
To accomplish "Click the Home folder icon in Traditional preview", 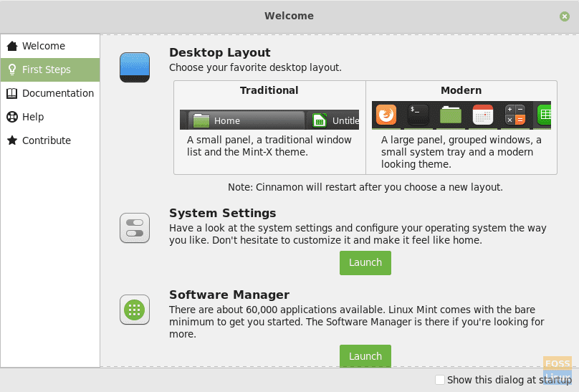I will [x=201, y=120].
